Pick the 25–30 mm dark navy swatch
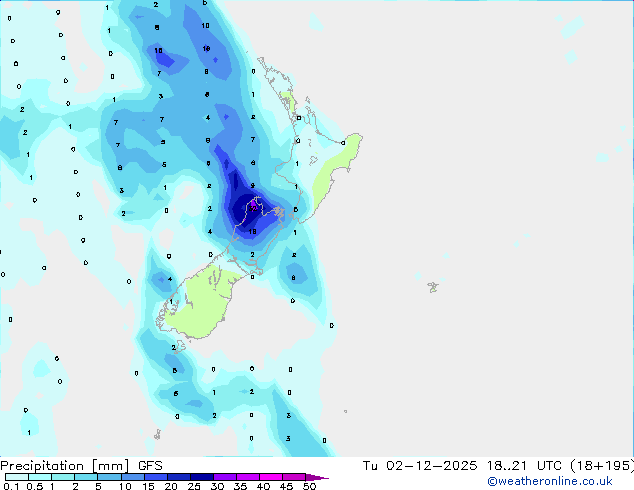This screenshot has width=634, height=490. (x=201, y=477)
